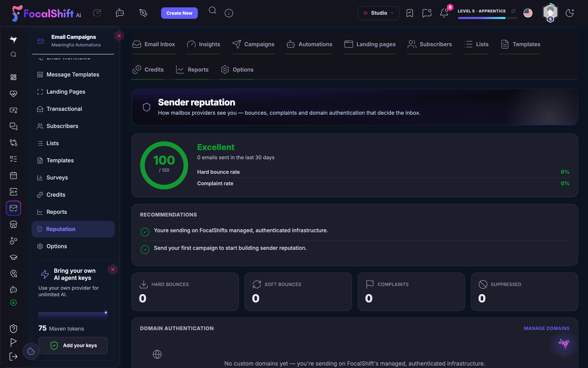
Task: Click the hummingbird icon in left rail
Action: pyautogui.click(x=13, y=39)
